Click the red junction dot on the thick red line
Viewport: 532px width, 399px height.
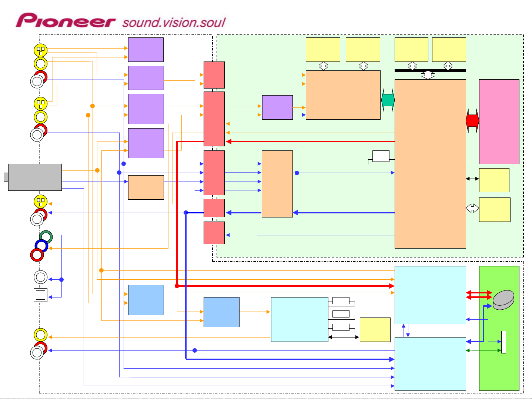click(x=177, y=286)
